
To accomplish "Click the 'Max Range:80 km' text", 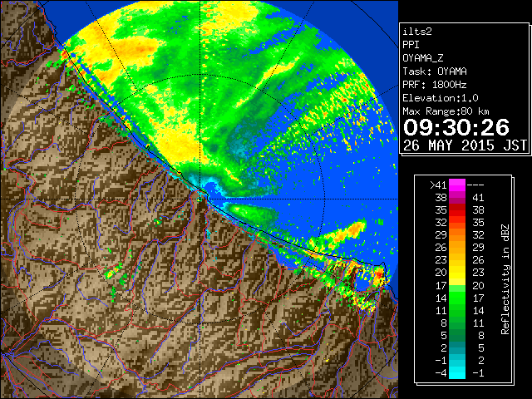I will tap(446, 111).
